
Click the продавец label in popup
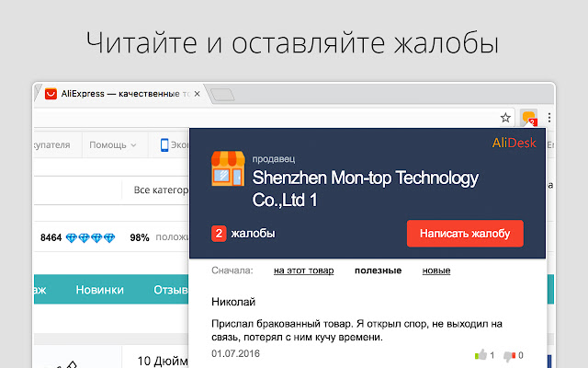point(274,159)
